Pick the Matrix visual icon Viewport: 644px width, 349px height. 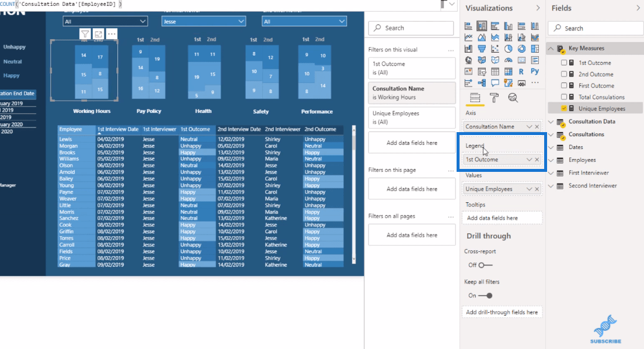tap(508, 71)
